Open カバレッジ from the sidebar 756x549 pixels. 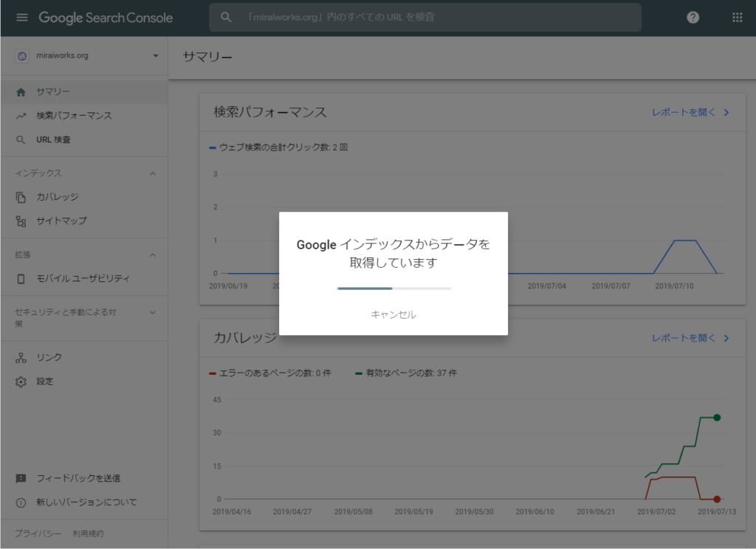click(84, 197)
